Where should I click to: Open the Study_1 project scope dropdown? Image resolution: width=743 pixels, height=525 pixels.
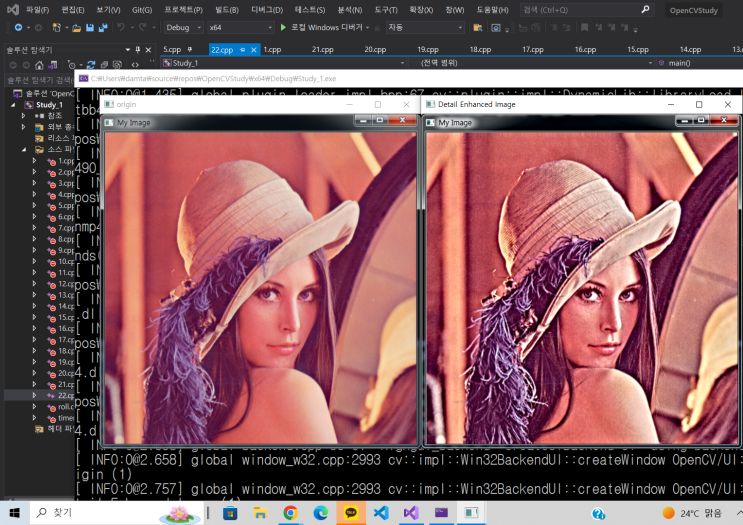284,63
